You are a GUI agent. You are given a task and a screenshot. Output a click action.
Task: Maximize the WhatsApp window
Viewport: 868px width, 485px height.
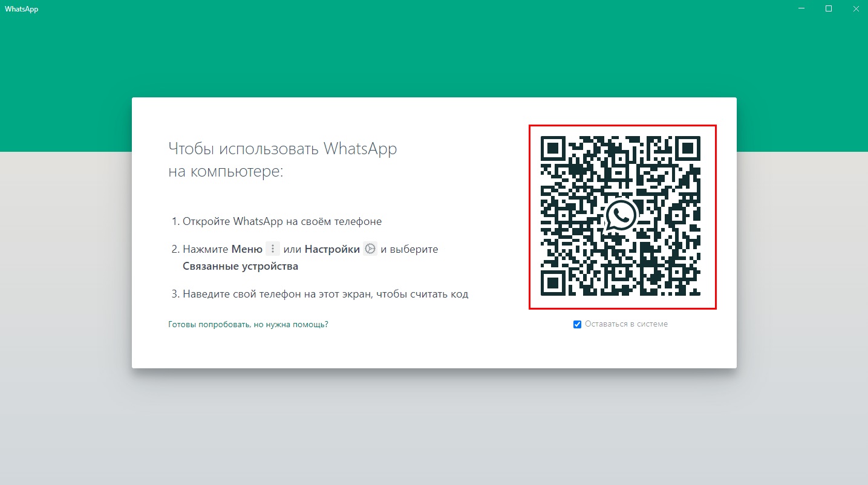point(829,9)
